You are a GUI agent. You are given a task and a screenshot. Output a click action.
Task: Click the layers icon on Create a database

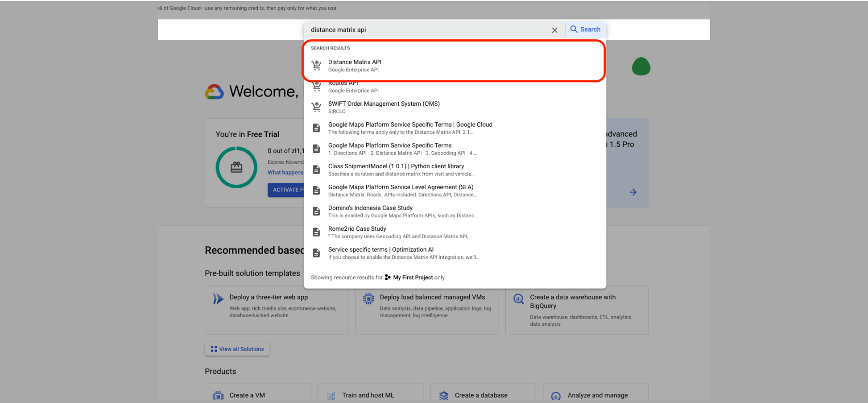coord(444,396)
